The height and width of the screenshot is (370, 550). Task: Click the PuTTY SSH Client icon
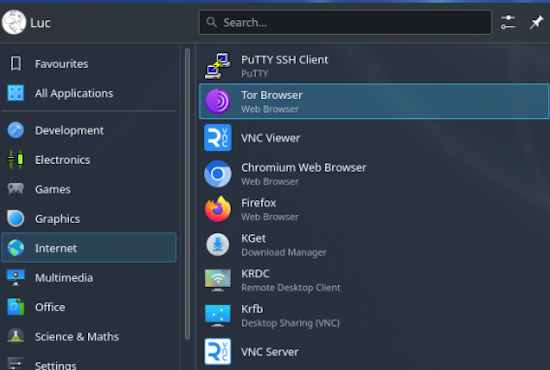218,66
